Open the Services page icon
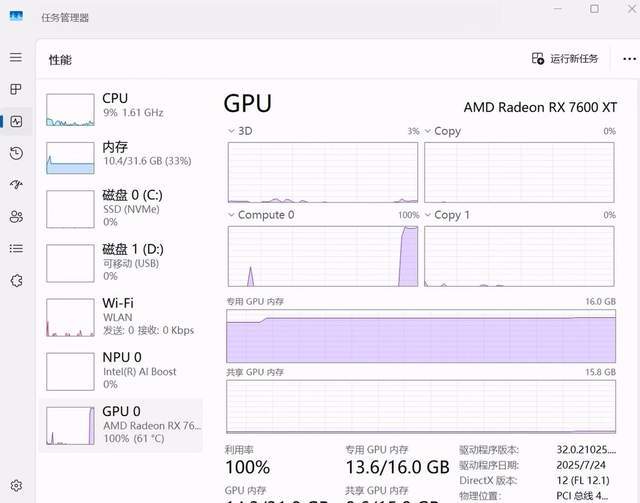Screen dimensions: 640x503 click(16, 280)
